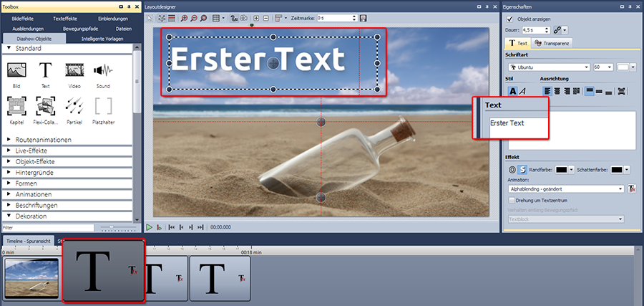Switch to the Texteffekte tab

tap(65, 19)
